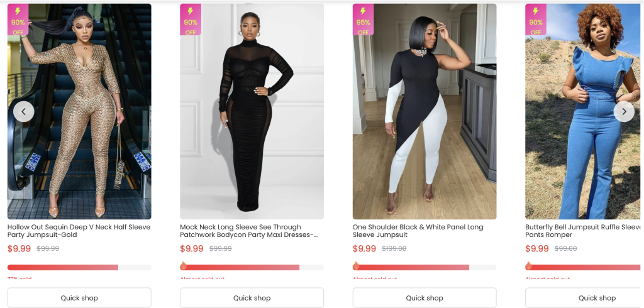Click the flame icon under the Mock Neck dress price
Image resolution: width=644 pixels, height=308 pixels.
pyautogui.click(x=184, y=266)
